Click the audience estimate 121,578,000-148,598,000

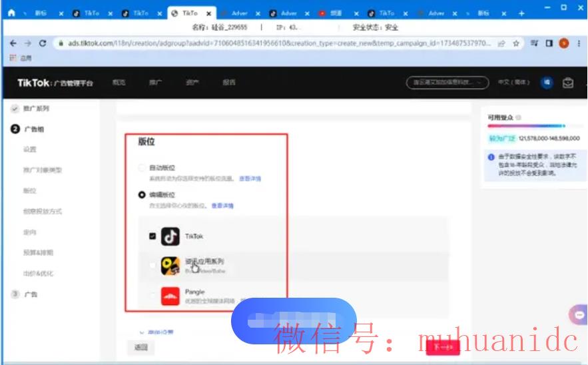click(549, 139)
